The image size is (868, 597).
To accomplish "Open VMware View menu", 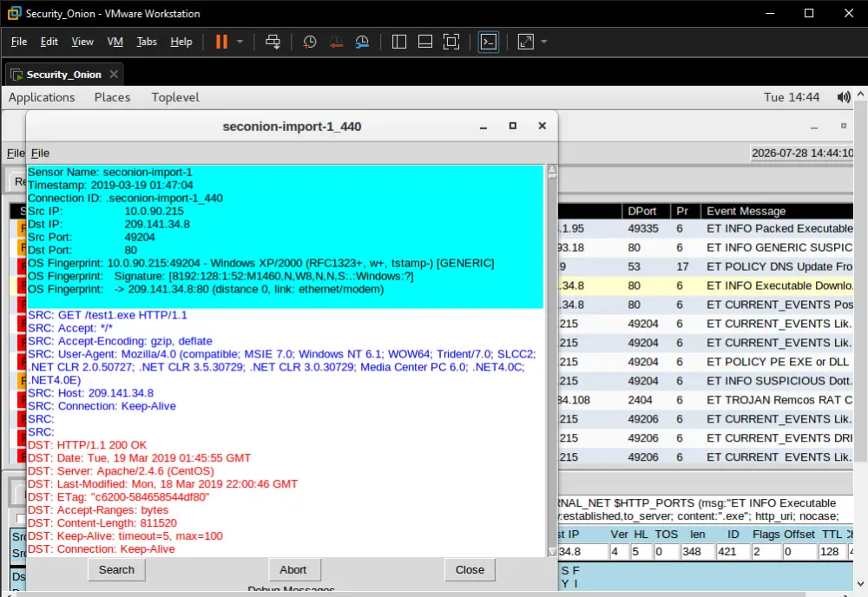I will pos(82,42).
